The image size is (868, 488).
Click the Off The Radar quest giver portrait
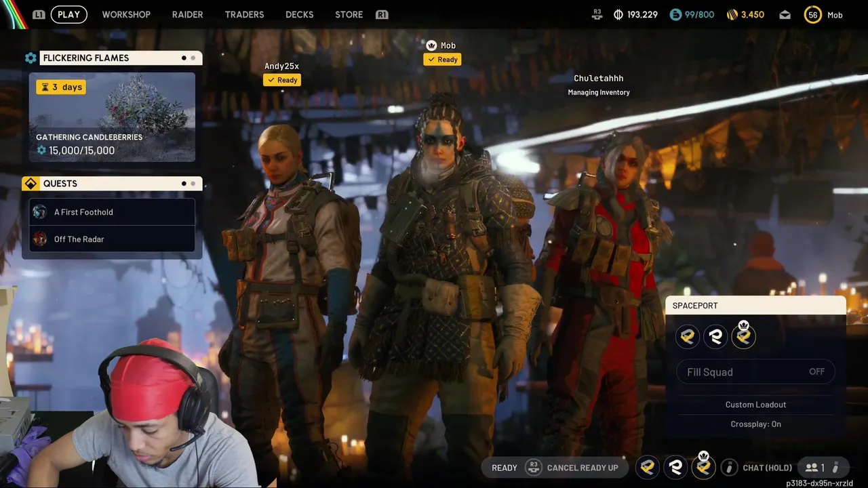coord(40,239)
